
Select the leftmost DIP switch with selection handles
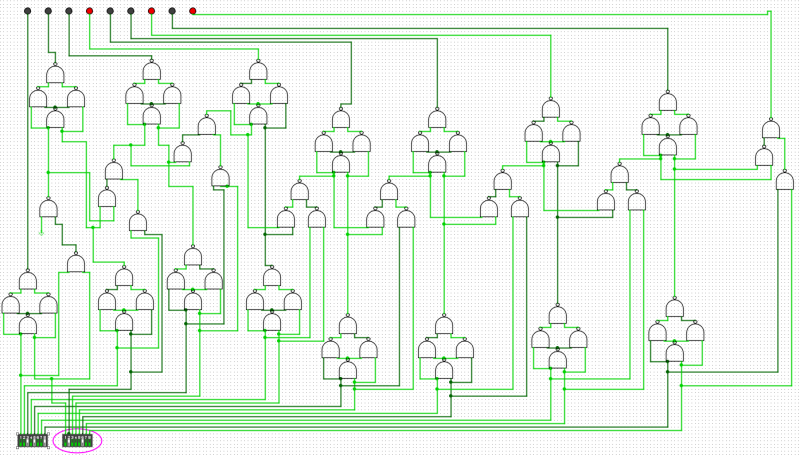tap(32, 440)
